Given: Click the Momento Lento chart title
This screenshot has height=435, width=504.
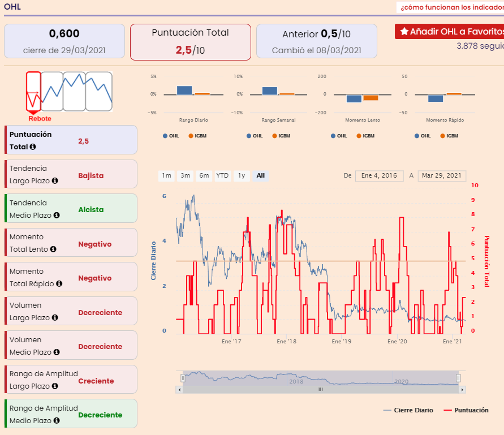Looking at the screenshot, I should click(363, 120).
